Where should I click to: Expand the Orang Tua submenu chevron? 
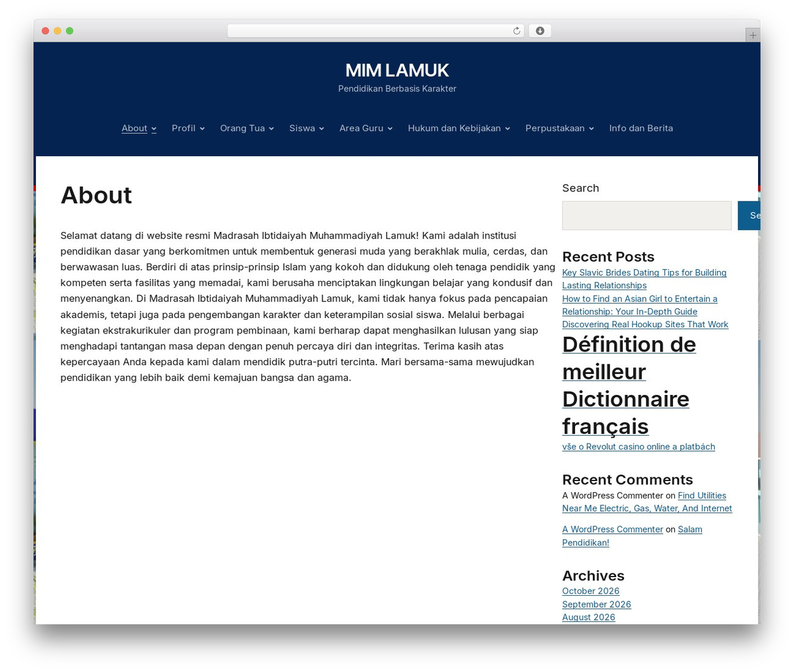click(271, 129)
